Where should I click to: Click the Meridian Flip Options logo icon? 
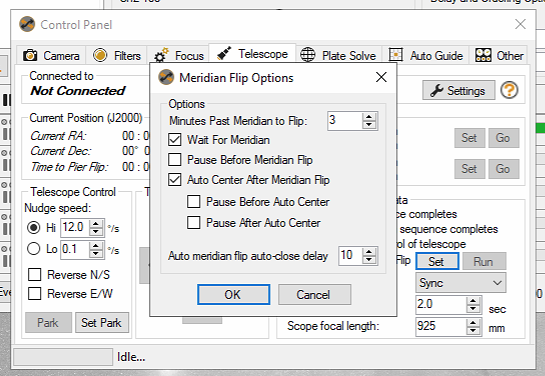(166, 77)
